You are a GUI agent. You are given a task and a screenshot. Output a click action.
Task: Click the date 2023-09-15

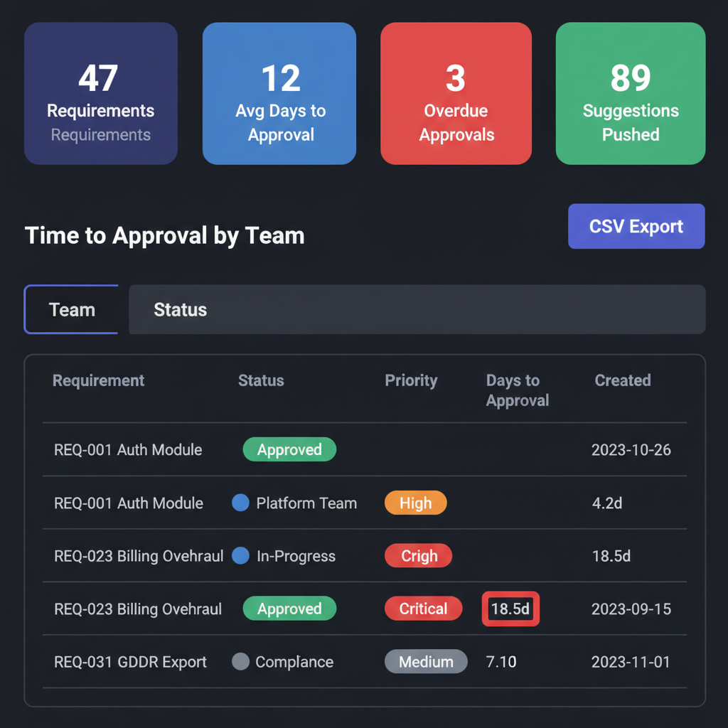[631, 609]
